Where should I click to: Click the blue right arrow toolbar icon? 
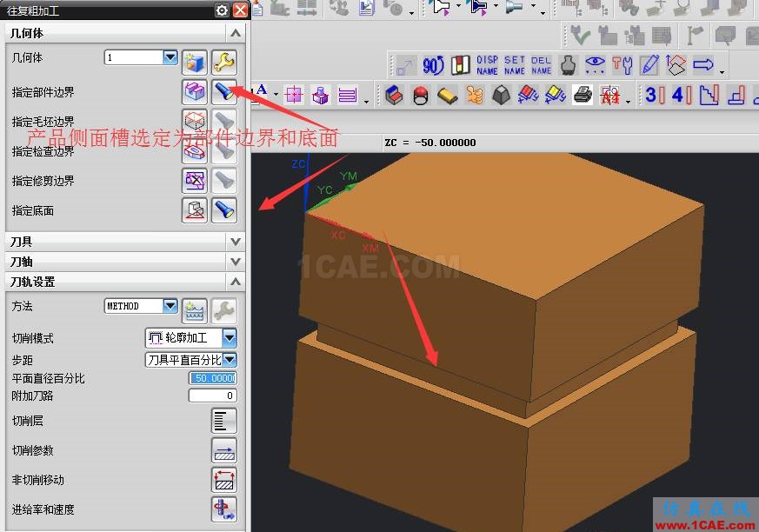point(702,64)
